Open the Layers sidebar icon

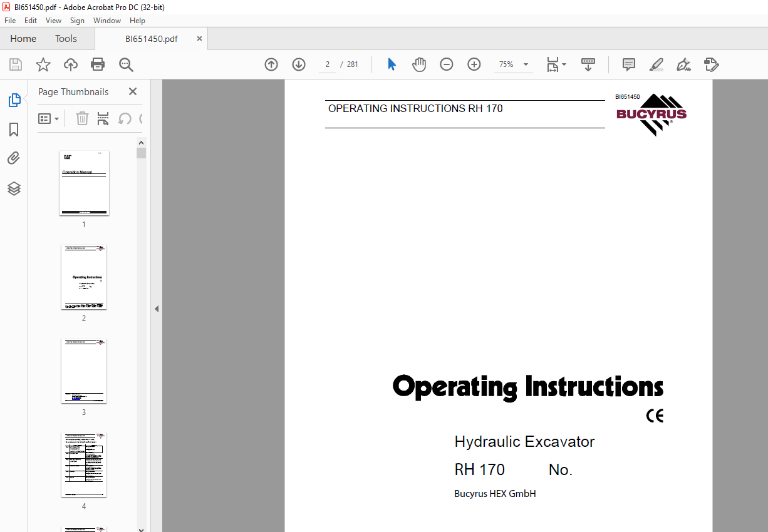click(x=14, y=188)
